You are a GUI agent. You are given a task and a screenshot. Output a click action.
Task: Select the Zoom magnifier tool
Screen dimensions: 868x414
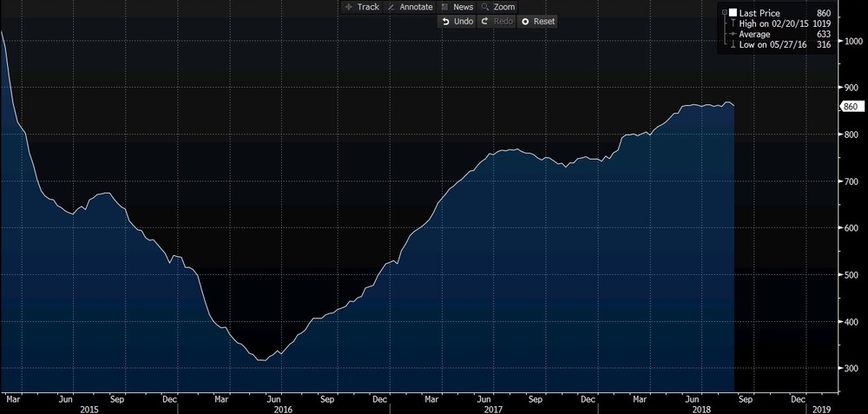tap(498, 7)
